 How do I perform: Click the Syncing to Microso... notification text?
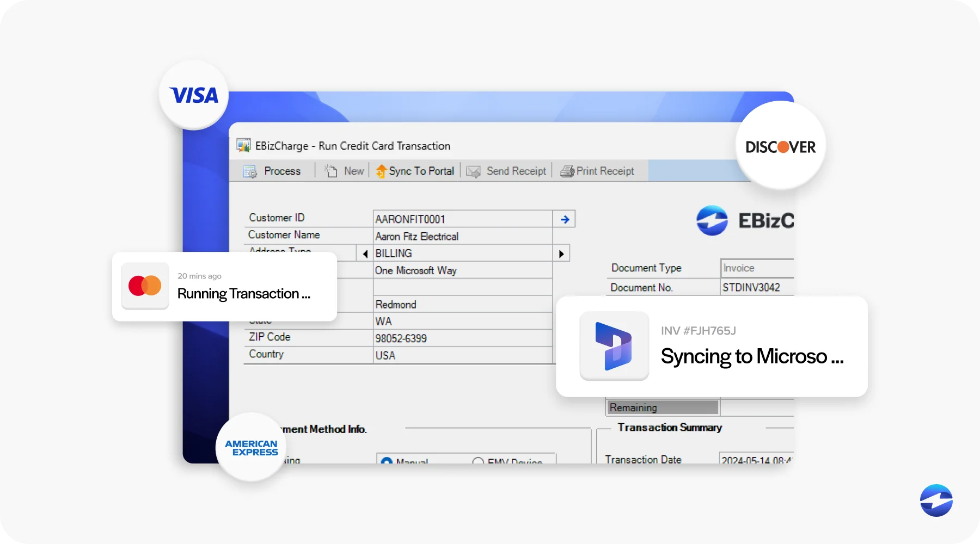click(752, 357)
